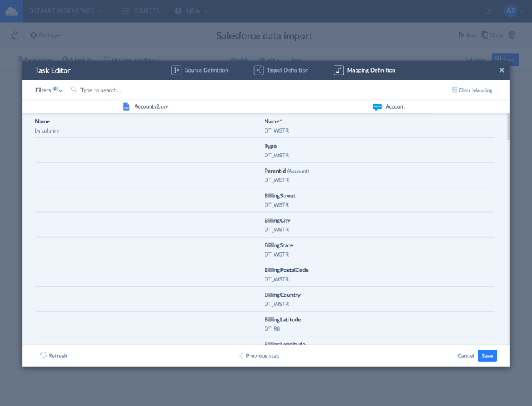Close the Task Editor dialog
Viewport: 532px width, 406px height.
(x=502, y=70)
